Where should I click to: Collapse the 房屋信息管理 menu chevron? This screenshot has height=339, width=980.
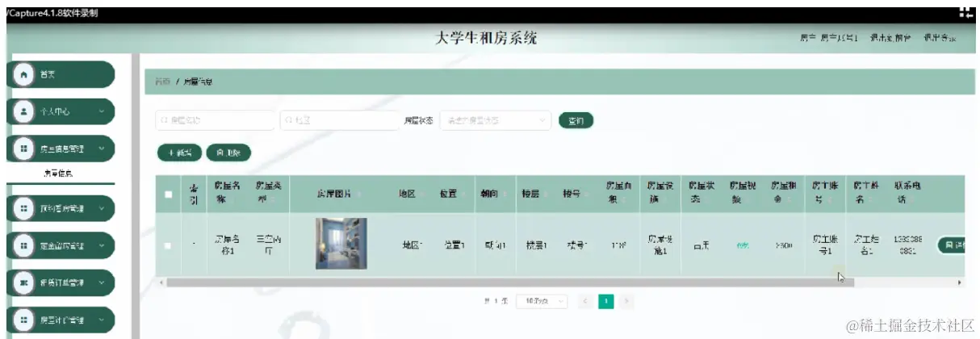coord(102,149)
